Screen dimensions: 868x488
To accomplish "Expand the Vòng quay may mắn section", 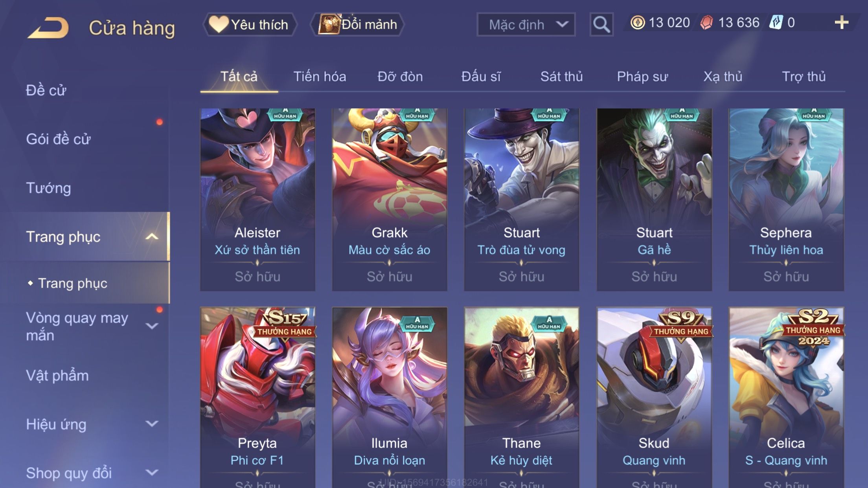I will pyautogui.click(x=152, y=326).
